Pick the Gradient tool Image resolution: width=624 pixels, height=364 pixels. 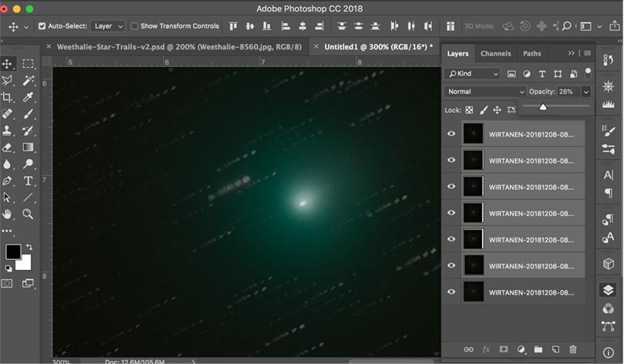28,147
